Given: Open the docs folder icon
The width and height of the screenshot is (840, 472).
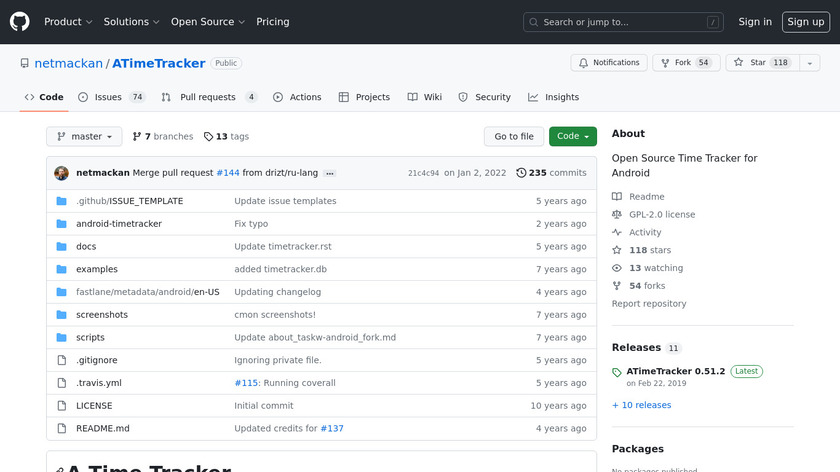Looking at the screenshot, I should pos(61,246).
